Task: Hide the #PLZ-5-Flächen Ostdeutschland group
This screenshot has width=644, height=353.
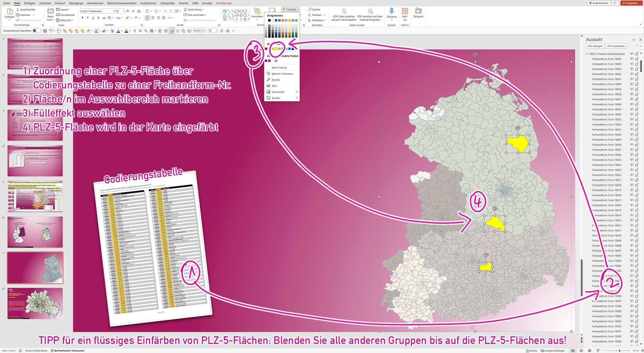Action: tap(631, 54)
